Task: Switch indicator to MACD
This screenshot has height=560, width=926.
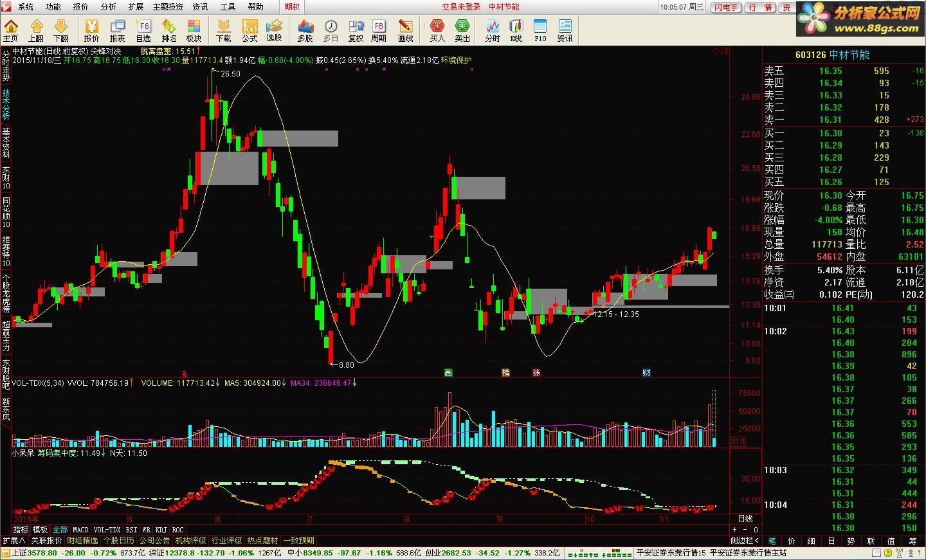Action: (x=81, y=530)
